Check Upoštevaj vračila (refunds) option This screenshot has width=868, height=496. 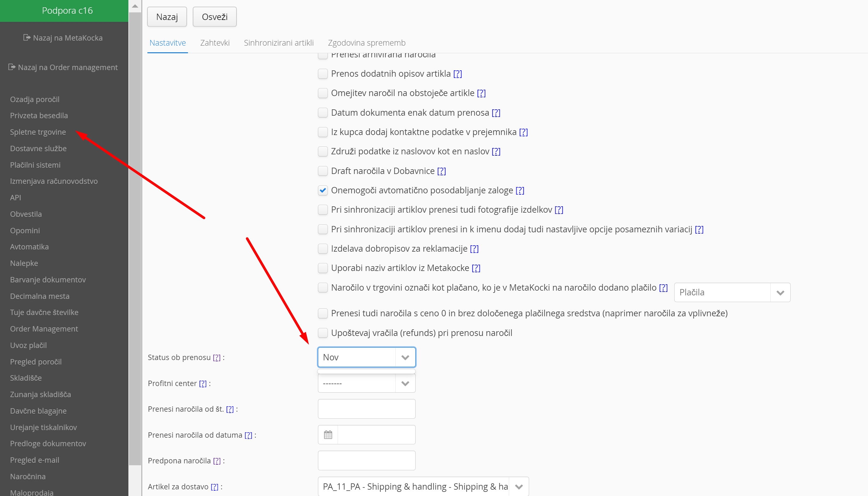click(323, 333)
